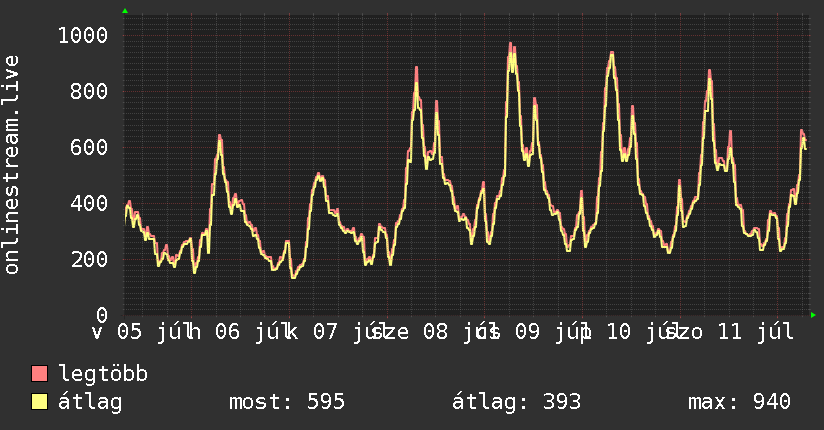Click the 0 y-axis label
The image size is (824, 430).
point(102,315)
